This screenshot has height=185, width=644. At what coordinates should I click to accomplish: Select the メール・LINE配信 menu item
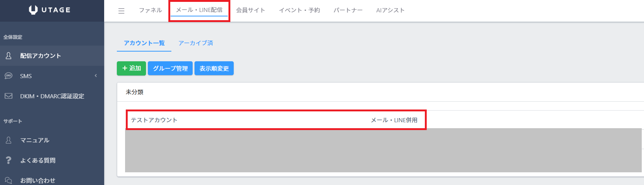point(199,10)
